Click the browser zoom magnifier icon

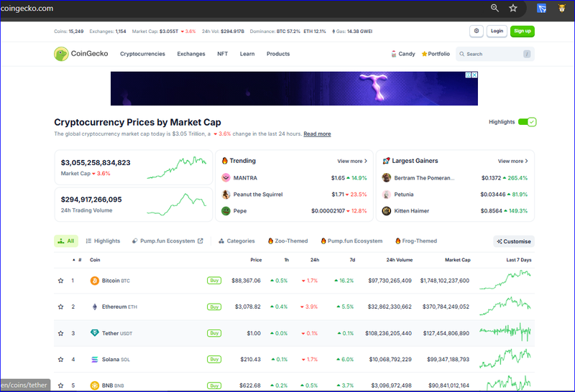[494, 8]
